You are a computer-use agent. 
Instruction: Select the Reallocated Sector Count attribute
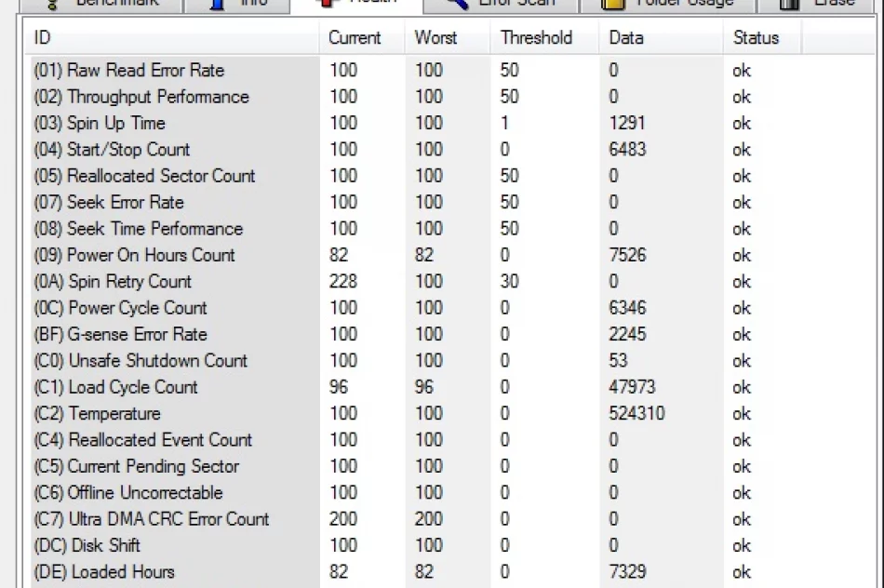tap(143, 176)
